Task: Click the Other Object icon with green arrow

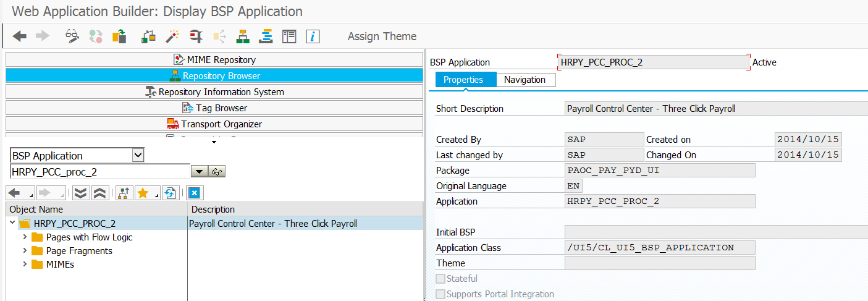Action: [x=119, y=36]
